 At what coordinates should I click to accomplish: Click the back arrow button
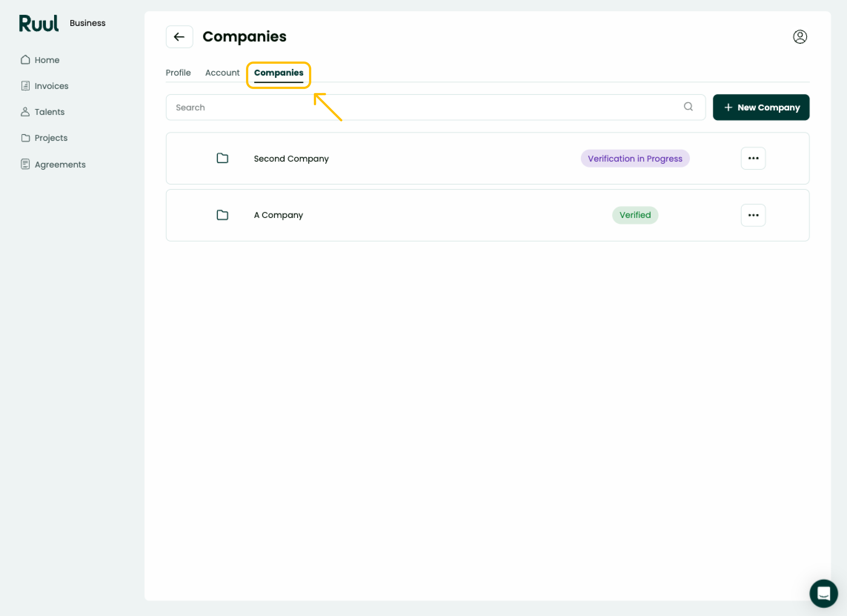coord(179,37)
